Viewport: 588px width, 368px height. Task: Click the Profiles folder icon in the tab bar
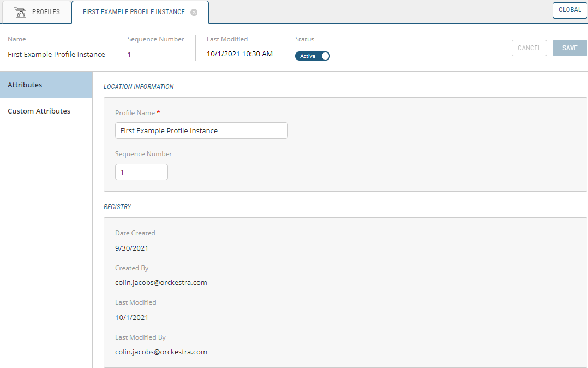(x=20, y=12)
